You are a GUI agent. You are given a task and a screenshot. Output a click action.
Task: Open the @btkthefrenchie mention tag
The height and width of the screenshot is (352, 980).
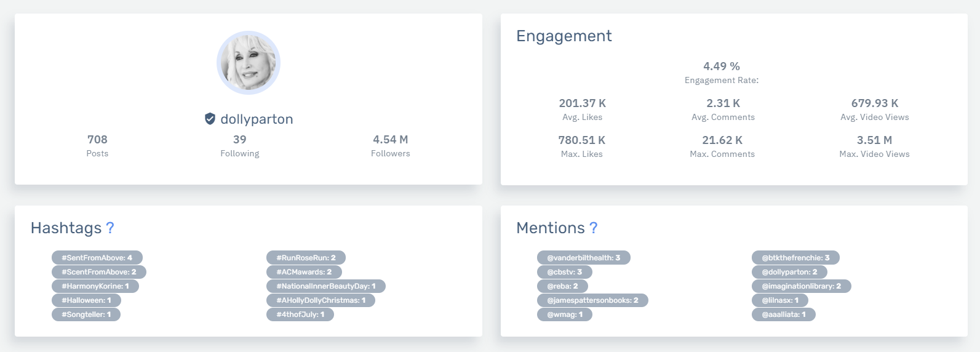click(795, 258)
